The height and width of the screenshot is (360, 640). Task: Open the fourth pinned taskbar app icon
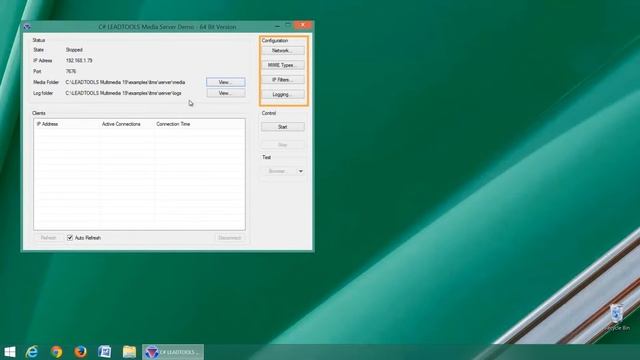(104, 352)
